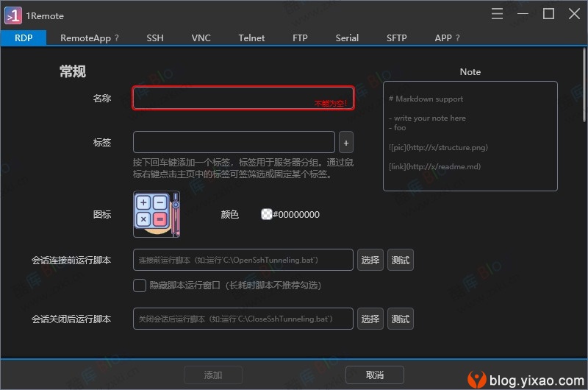
Task: Click the plus button to add tag
Action: (346, 142)
